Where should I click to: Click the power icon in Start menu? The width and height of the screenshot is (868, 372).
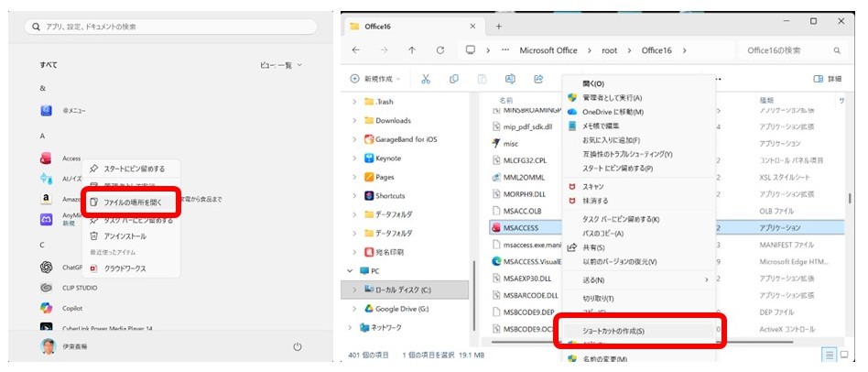tap(298, 346)
